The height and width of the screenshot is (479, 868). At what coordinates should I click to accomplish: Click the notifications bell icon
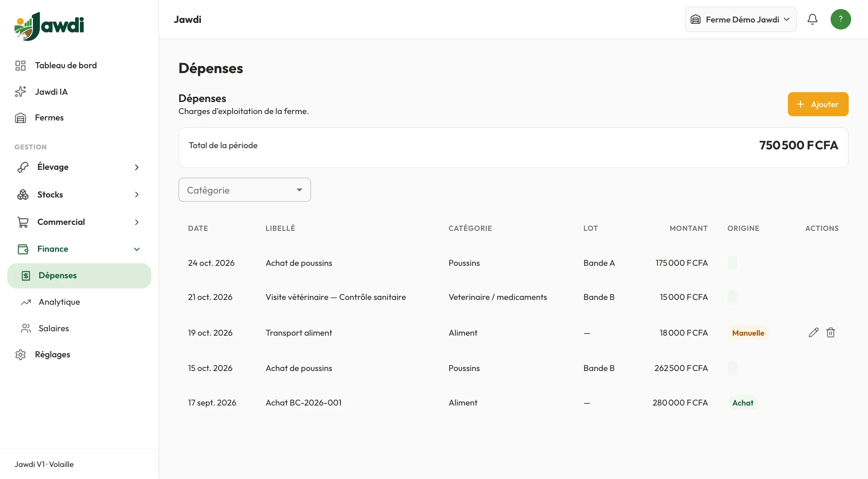[x=812, y=19]
